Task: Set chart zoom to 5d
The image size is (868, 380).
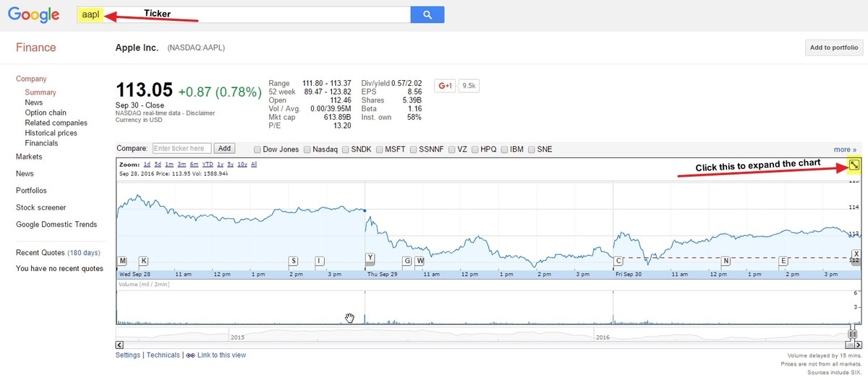Action: [x=158, y=165]
